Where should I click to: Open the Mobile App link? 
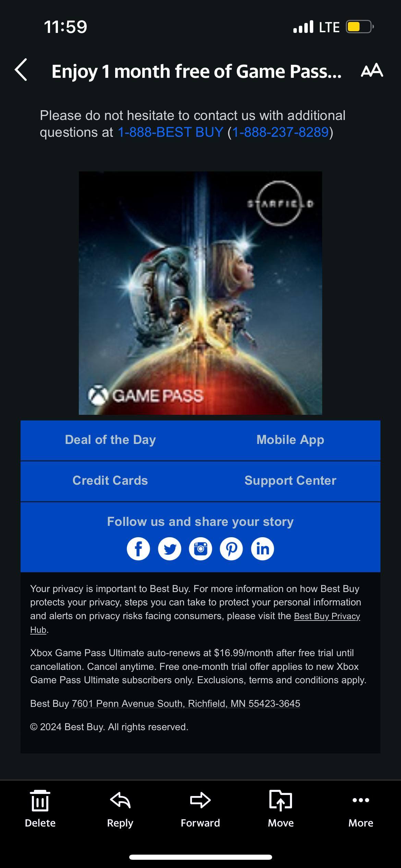[x=290, y=440]
